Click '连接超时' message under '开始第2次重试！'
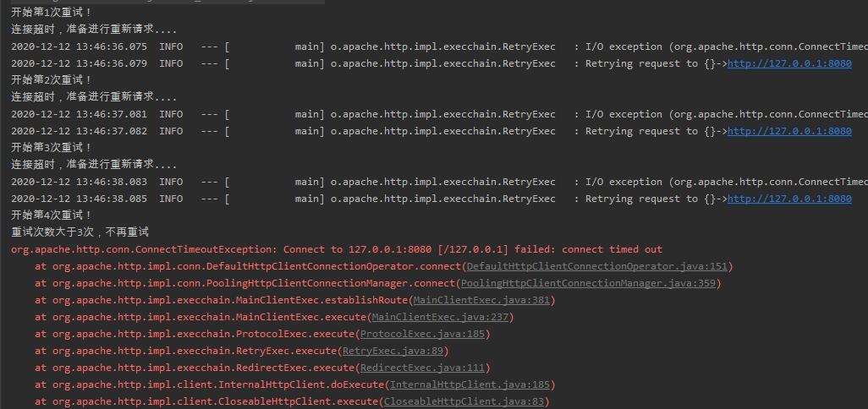This screenshot has width=868, height=409. (x=94, y=96)
